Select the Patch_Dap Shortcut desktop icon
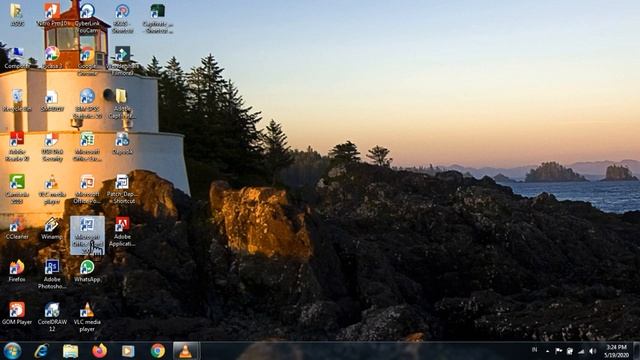This screenshot has height=360, width=640. tap(122, 189)
